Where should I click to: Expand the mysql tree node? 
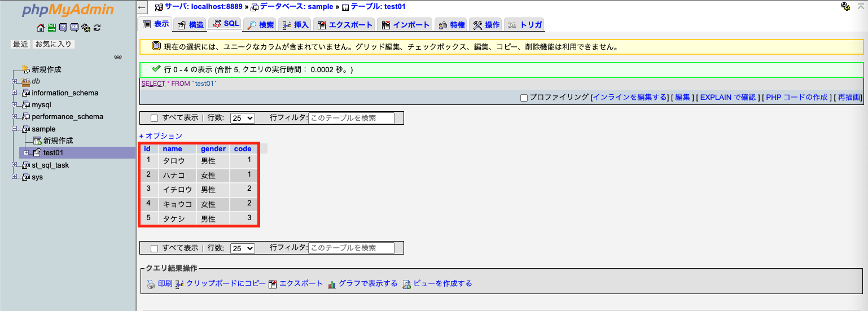[15, 105]
